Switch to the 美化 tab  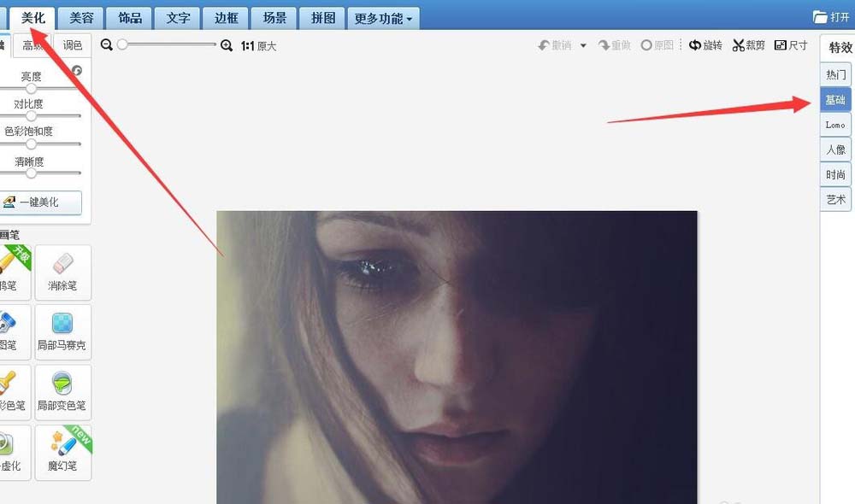pos(32,18)
